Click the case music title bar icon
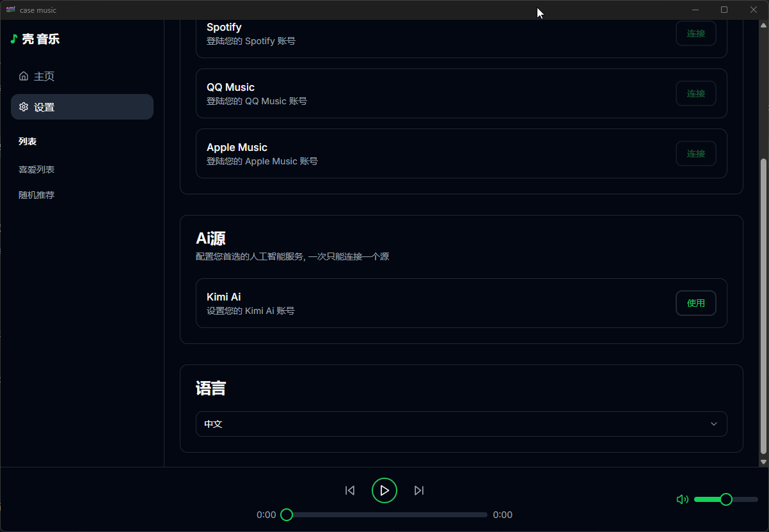 tap(10, 10)
